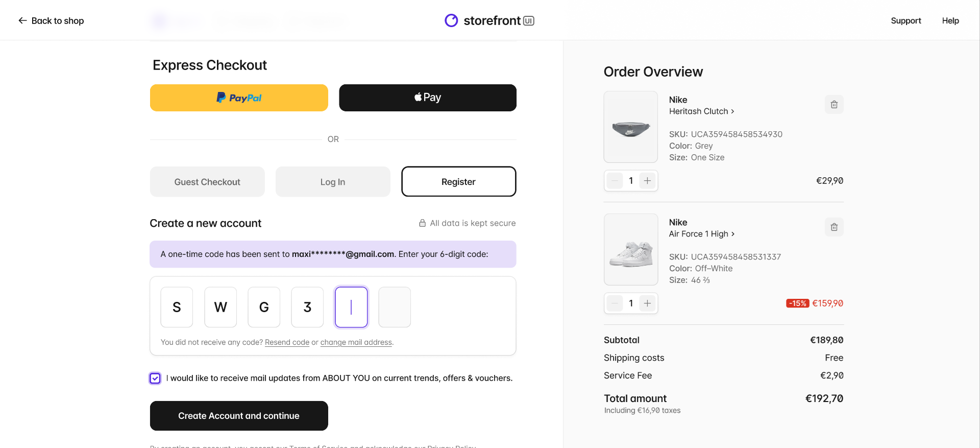Uncheck the mail updates checkbox
Viewport: 980px width, 448px height.
(x=155, y=379)
